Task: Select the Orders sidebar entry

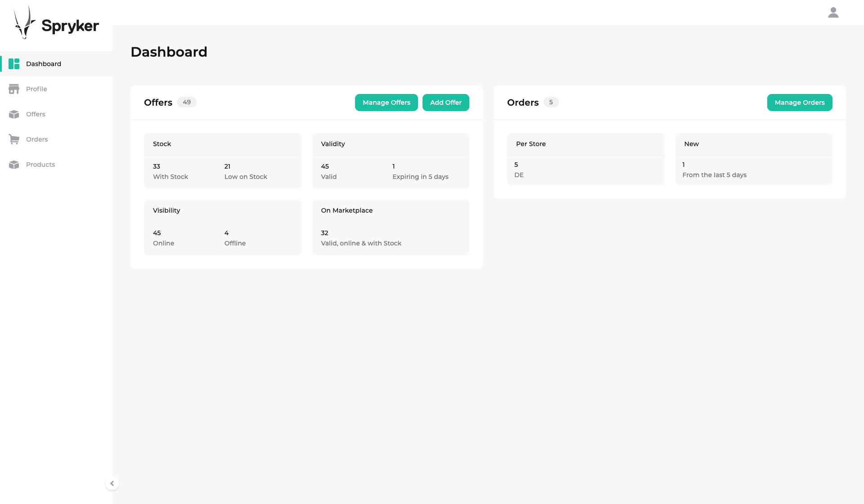Action: click(37, 139)
